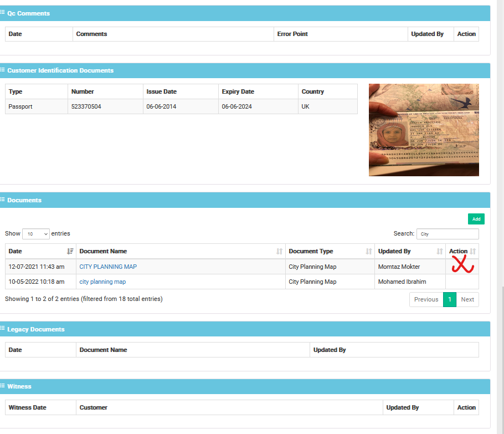Click the Legacy Documents section list icon

pyautogui.click(x=2, y=328)
